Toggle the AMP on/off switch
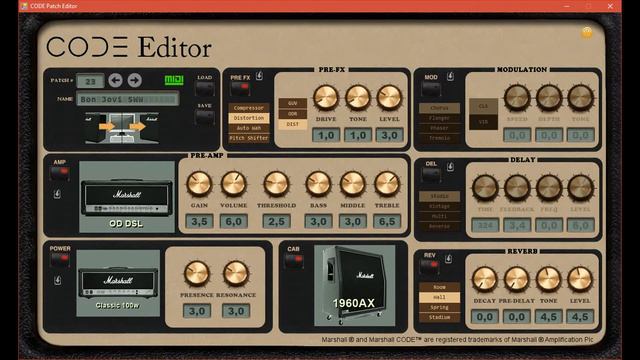The height and width of the screenshot is (360, 640). point(60,173)
